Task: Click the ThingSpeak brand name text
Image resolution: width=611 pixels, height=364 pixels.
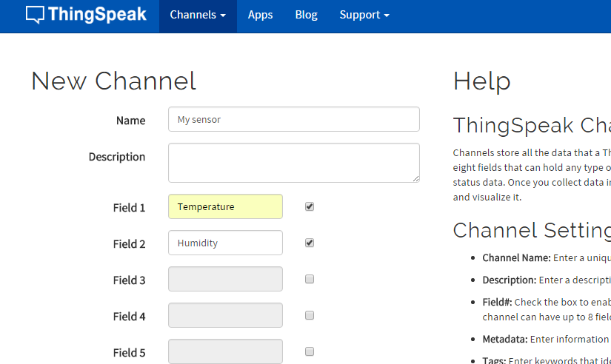Action: click(x=97, y=14)
